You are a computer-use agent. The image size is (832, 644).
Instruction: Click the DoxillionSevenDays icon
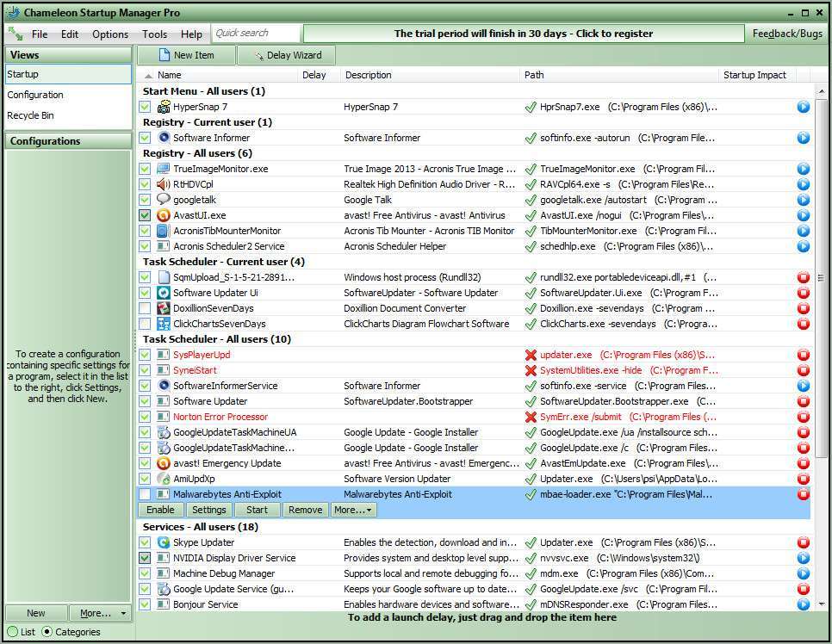pos(164,308)
